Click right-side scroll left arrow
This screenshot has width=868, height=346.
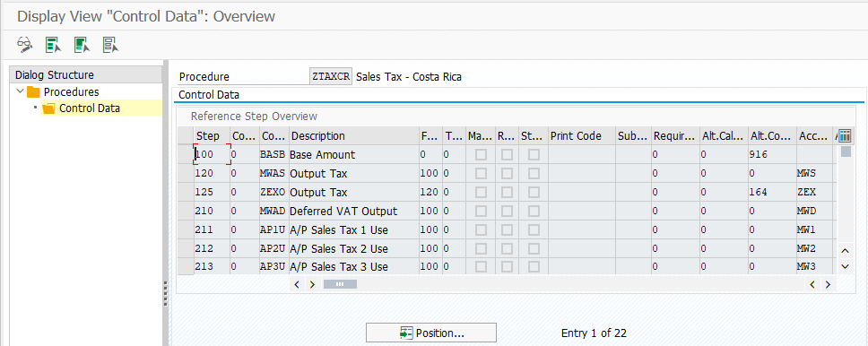(x=812, y=284)
